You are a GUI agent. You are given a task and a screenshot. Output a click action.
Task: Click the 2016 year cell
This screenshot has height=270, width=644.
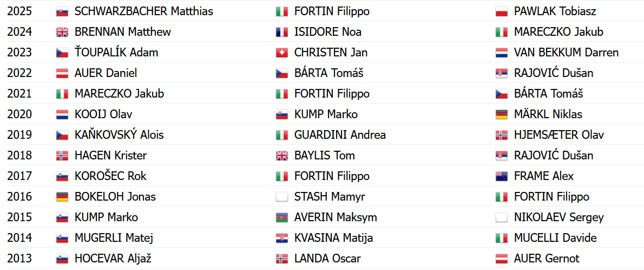click(x=19, y=197)
